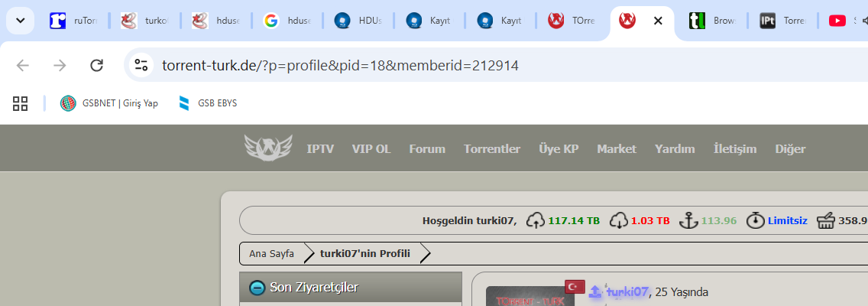868x306 pixels.
Task: Click the stopwatch icon beside Limitsiz
Action: click(755, 220)
